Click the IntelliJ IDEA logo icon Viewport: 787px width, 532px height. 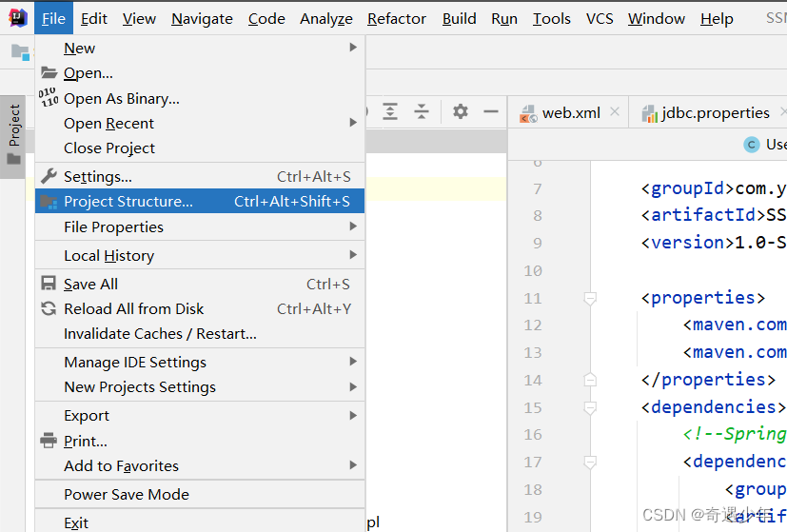pos(18,18)
